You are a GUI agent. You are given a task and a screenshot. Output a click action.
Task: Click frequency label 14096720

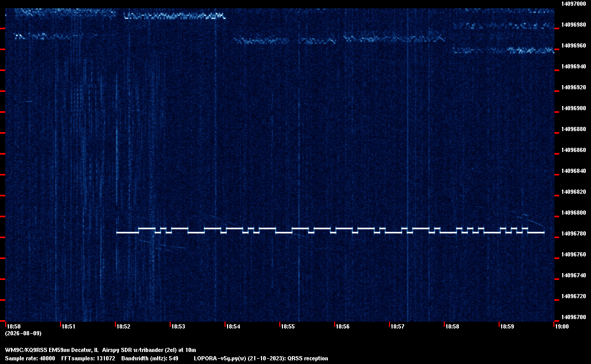(x=574, y=296)
